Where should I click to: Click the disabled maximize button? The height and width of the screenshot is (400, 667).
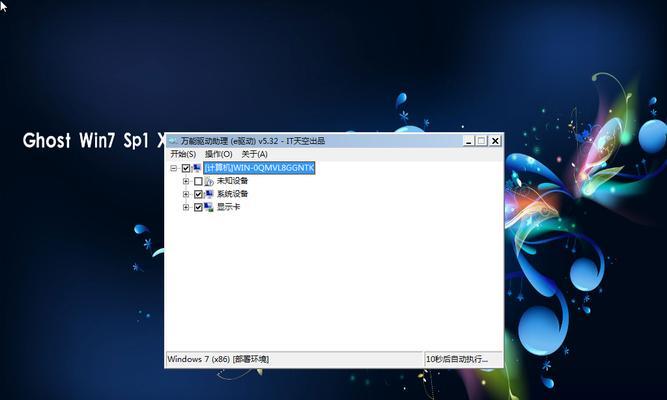pos(482,141)
